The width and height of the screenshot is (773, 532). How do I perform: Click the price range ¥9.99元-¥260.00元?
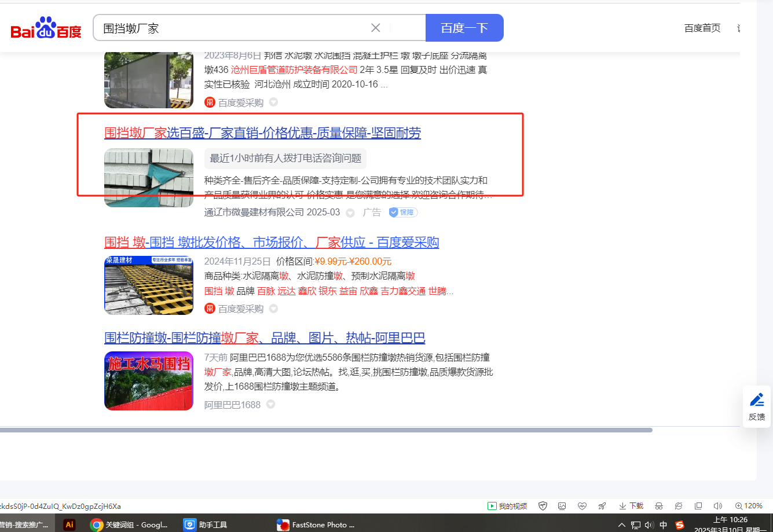pos(353,261)
